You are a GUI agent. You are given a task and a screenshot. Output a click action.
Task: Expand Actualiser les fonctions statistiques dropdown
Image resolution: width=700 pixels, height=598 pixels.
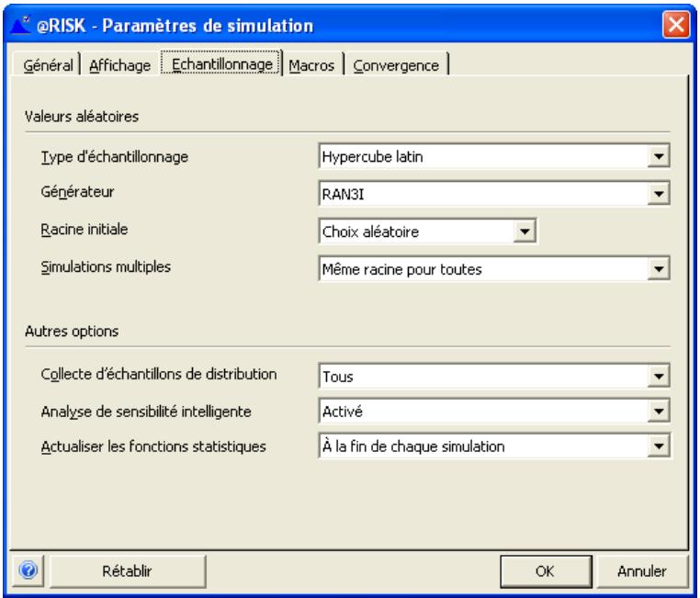[x=660, y=446]
